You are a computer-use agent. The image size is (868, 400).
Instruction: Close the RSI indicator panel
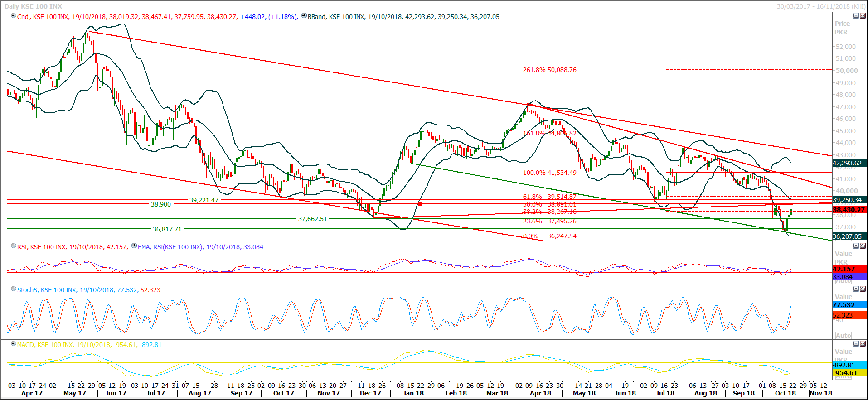[x=863, y=246]
